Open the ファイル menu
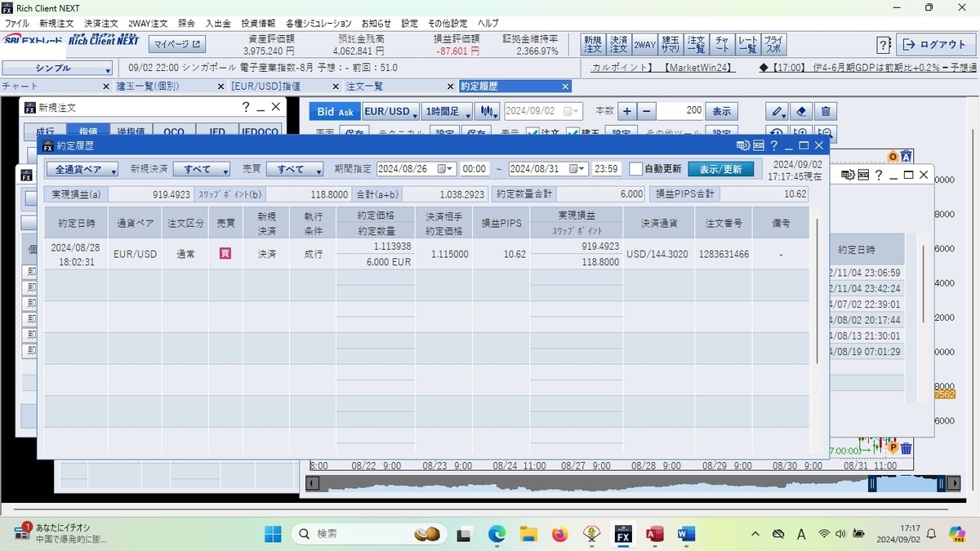This screenshot has width=980, height=551. coord(16,24)
